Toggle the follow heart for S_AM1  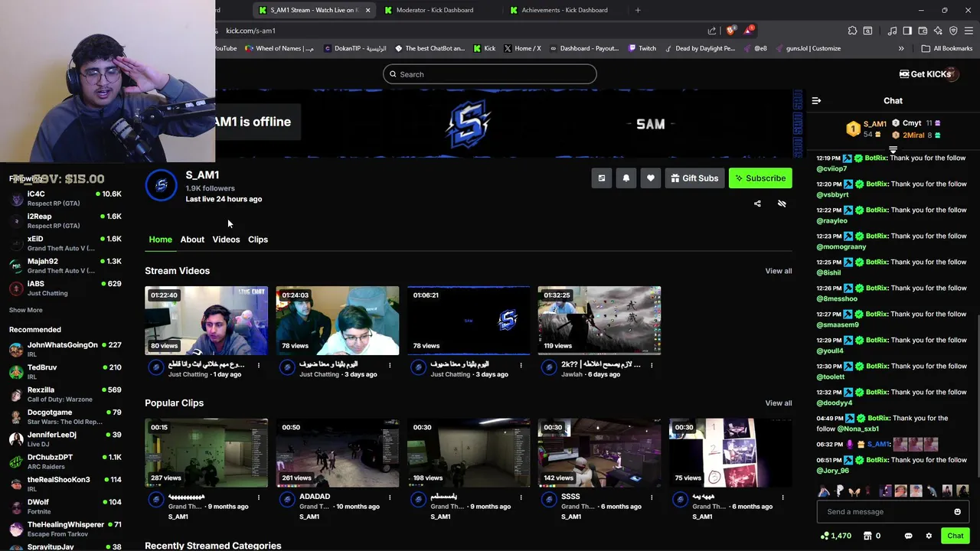(650, 178)
